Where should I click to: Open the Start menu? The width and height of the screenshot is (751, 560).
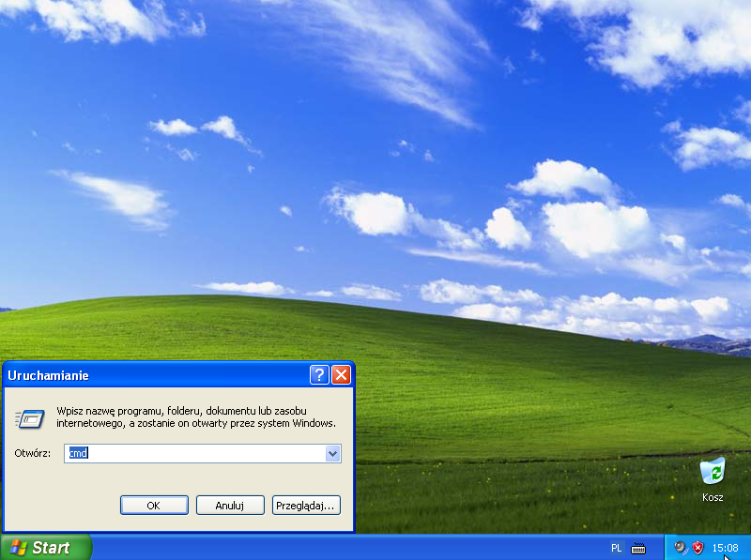point(45,548)
